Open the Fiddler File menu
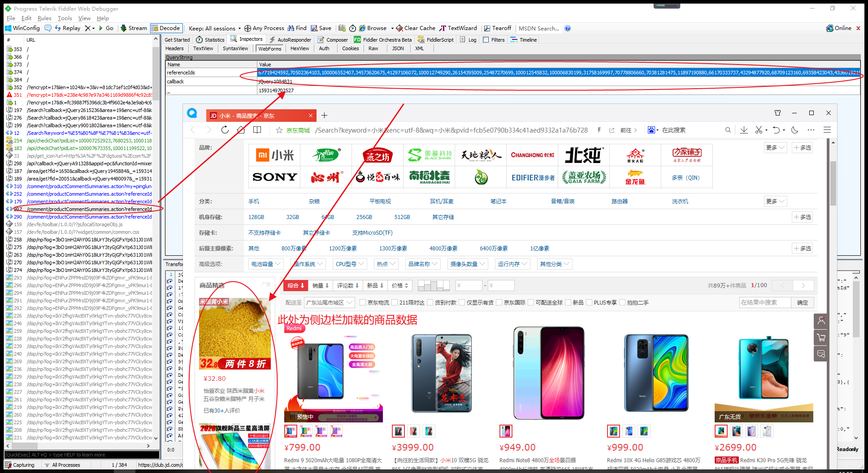This screenshot has width=868, height=473. [11, 18]
